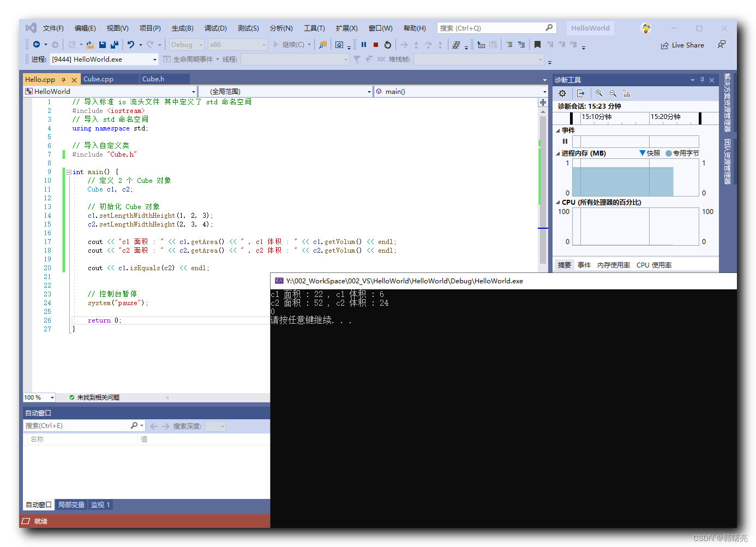
Task: Open the 100 % zoom level dropdown
Action: coord(39,397)
